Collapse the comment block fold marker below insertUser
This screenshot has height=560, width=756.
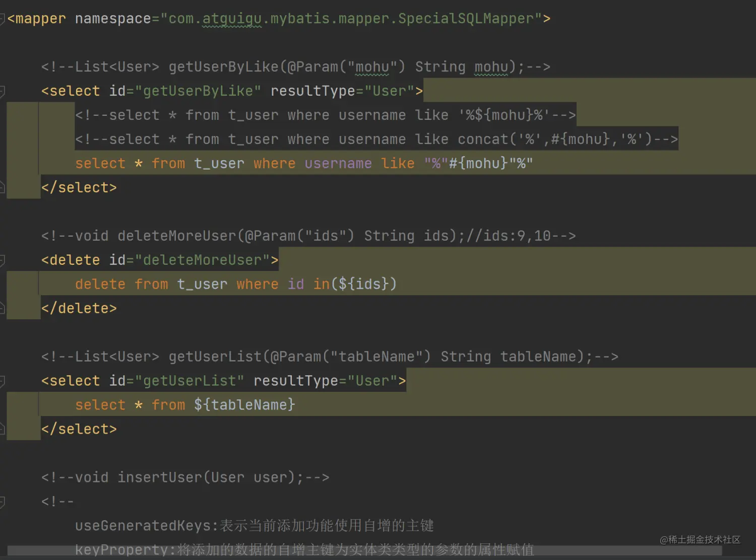2,502
